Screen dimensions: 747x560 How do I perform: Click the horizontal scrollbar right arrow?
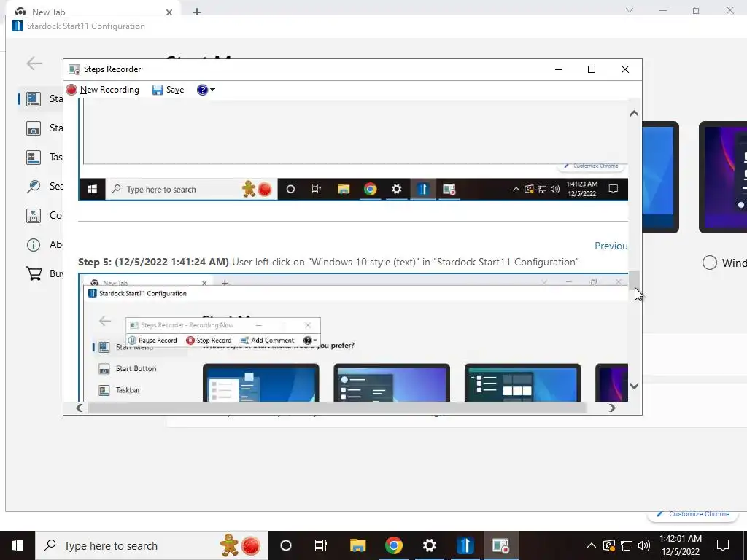pos(612,408)
